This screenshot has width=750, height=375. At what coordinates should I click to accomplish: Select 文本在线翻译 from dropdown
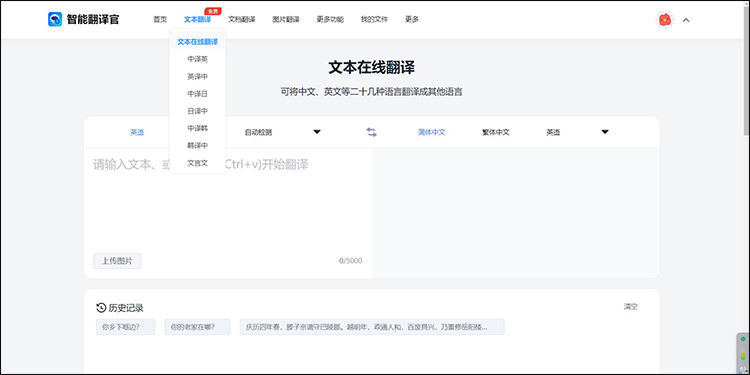click(x=198, y=42)
